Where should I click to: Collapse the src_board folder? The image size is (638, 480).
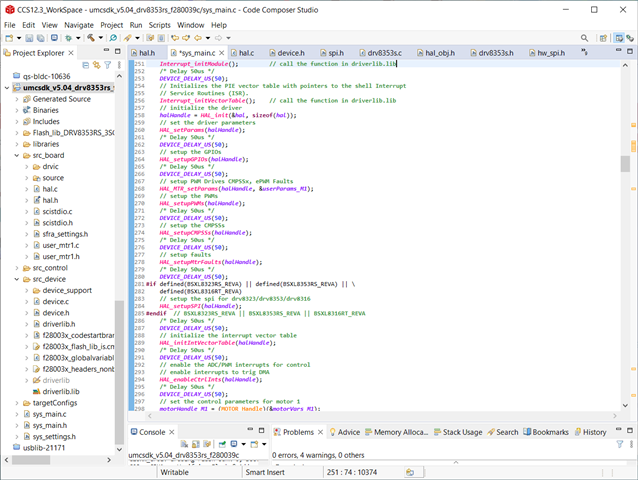pyautogui.click(x=17, y=155)
